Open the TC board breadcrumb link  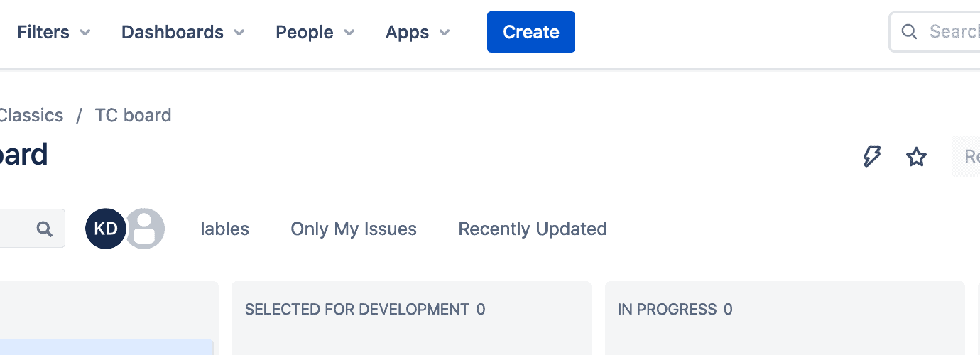pos(133,115)
